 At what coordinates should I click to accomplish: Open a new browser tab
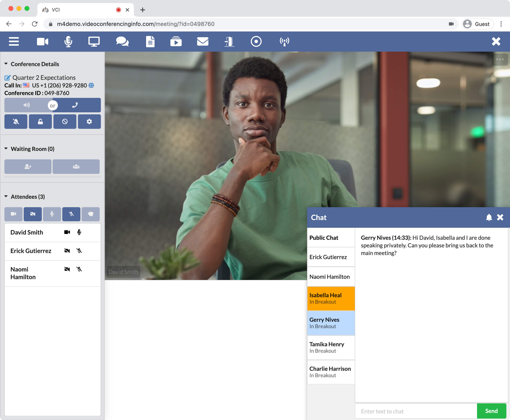coord(142,10)
